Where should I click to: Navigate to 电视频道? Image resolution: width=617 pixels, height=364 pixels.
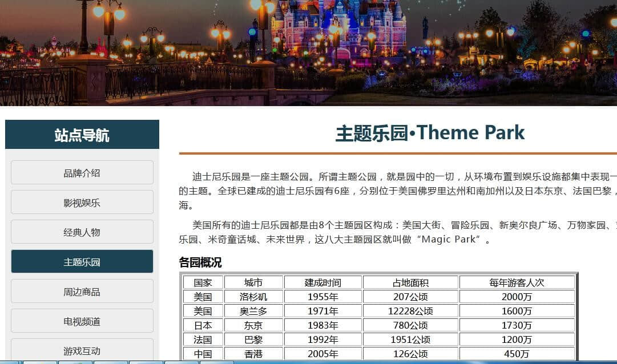82,321
